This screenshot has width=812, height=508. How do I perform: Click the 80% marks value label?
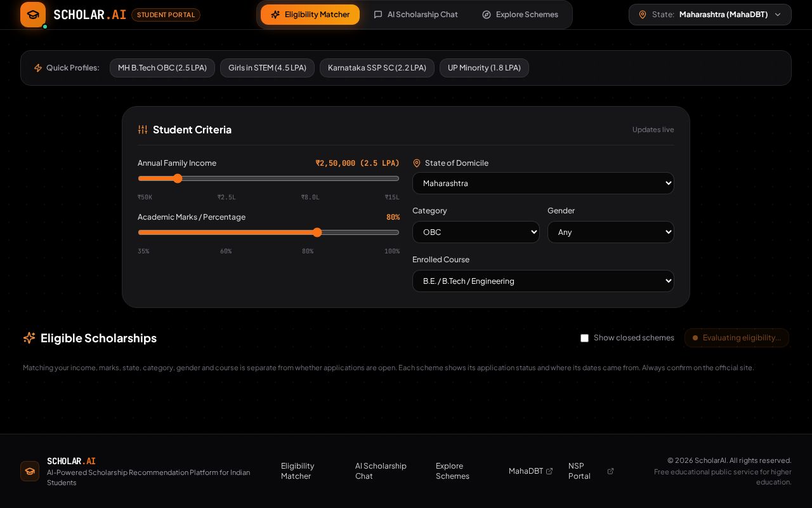click(393, 217)
